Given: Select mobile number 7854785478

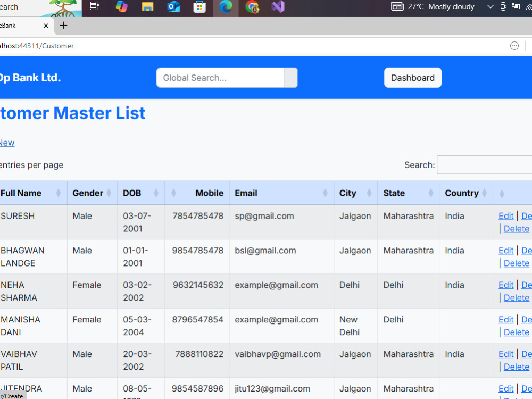Looking at the screenshot, I should point(198,216).
